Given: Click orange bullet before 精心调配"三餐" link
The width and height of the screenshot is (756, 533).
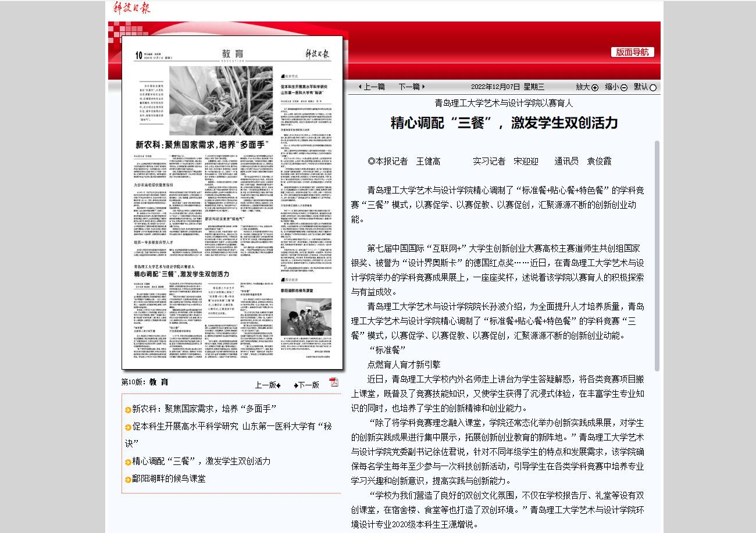Looking at the screenshot, I should click(x=128, y=462).
